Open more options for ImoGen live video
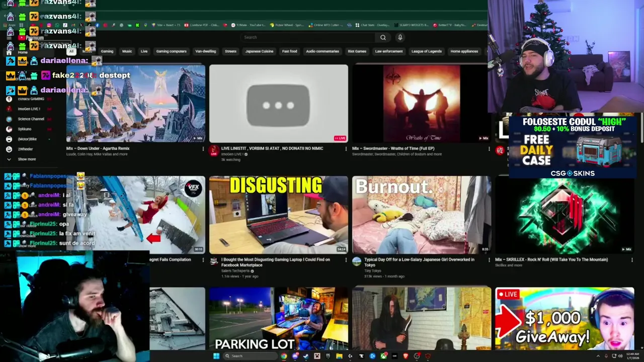644x362 pixels. (346, 149)
